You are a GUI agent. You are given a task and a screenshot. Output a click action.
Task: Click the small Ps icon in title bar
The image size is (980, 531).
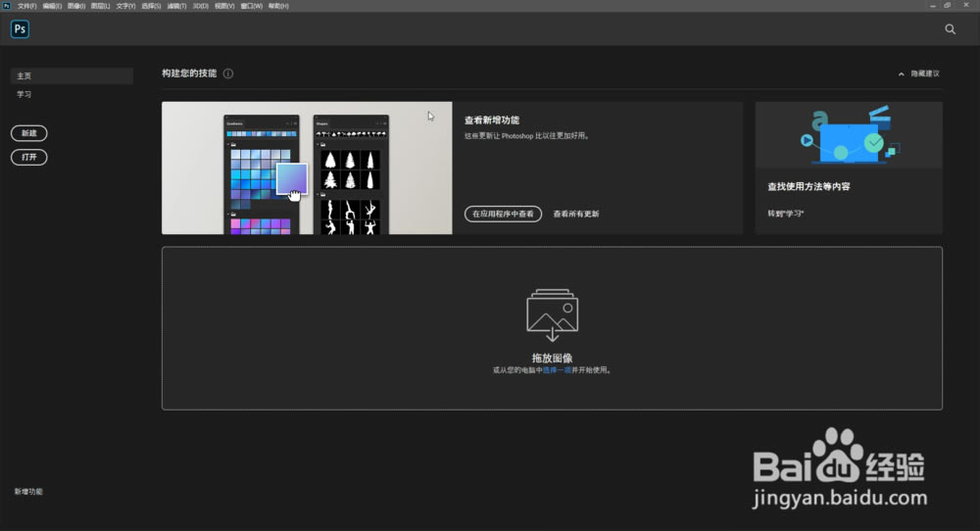[7, 6]
